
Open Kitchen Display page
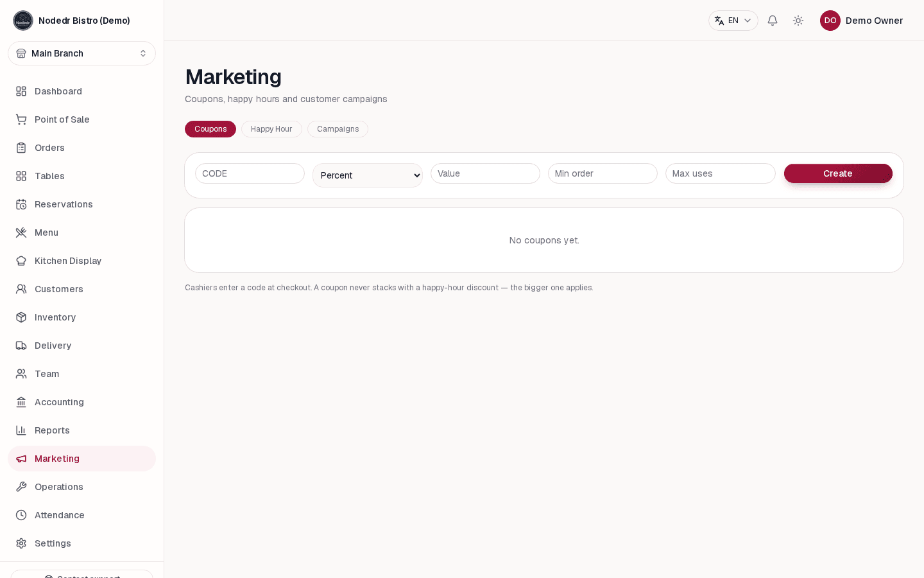point(81,261)
